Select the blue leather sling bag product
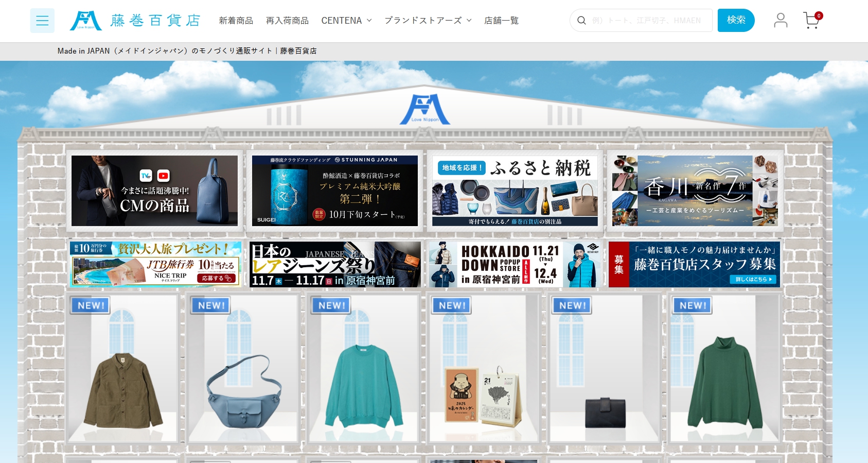The image size is (868, 463). click(x=244, y=392)
